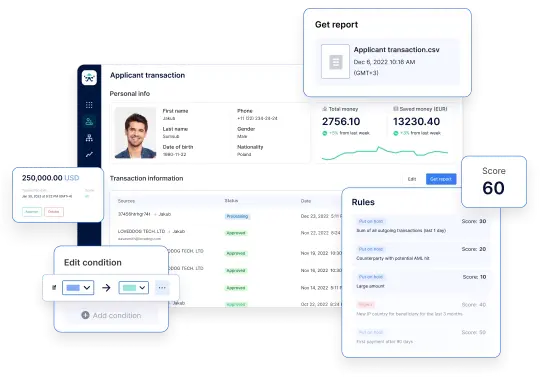This screenshot has width=540, height=379.
Task: Open the analytics line-chart sidebar icon
Action: [x=89, y=155]
